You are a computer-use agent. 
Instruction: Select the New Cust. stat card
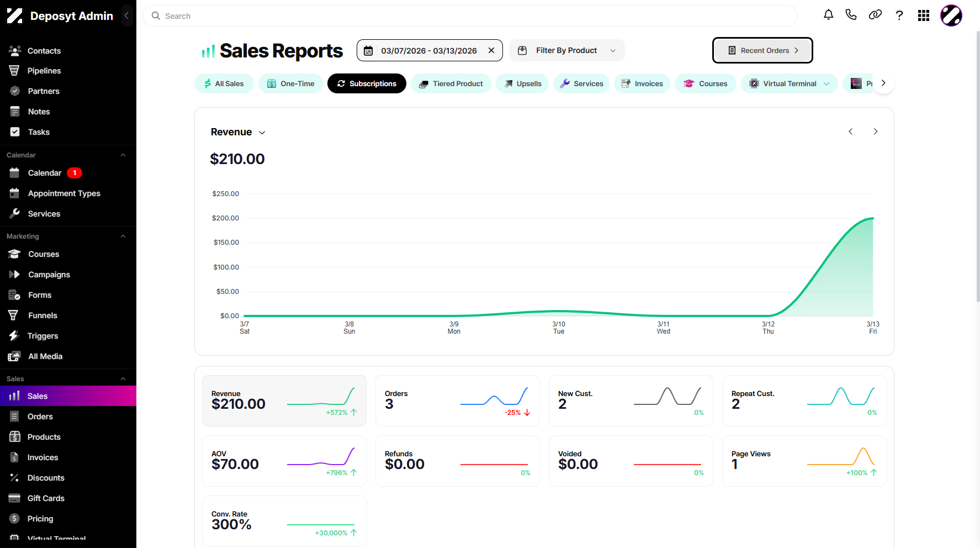point(631,401)
